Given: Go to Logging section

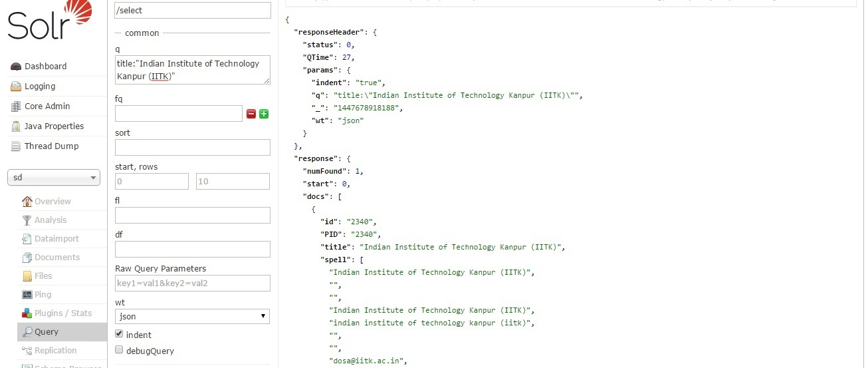Looking at the screenshot, I should pyautogui.click(x=40, y=87).
